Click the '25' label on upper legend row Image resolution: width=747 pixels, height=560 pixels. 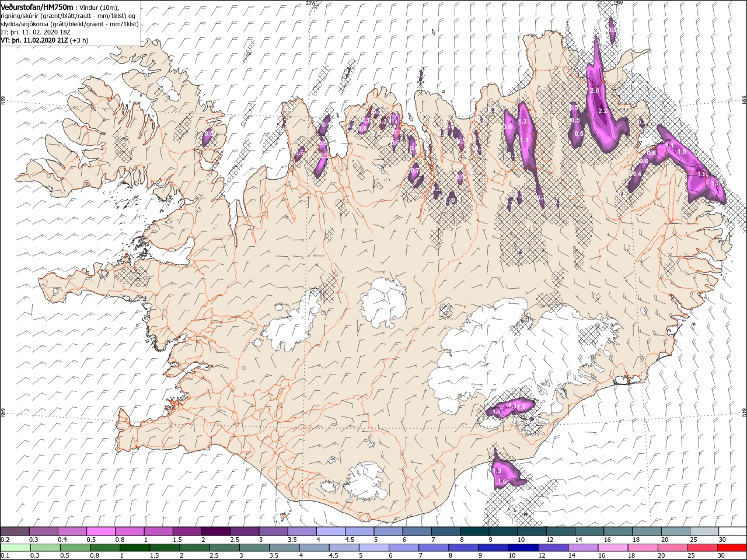tap(694, 540)
